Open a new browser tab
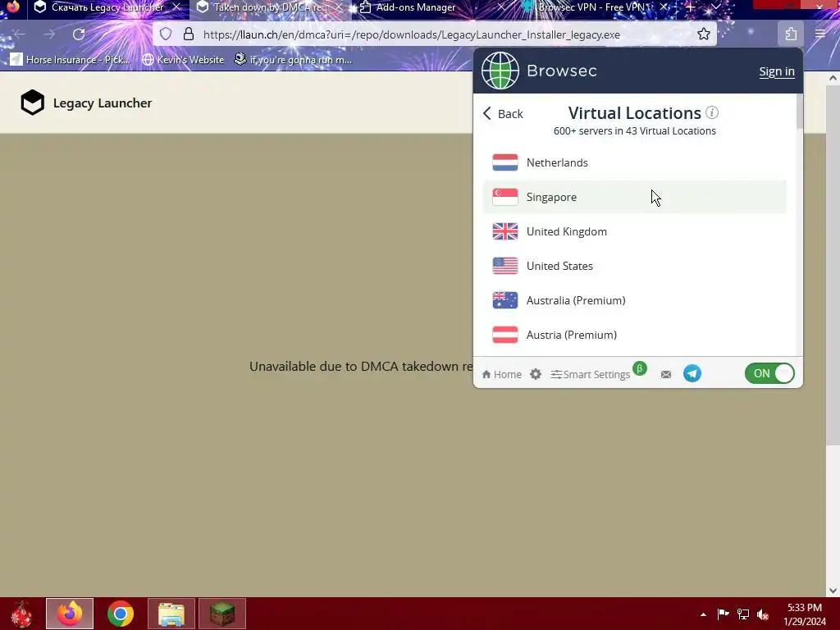Image resolution: width=840 pixels, height=630 pixels. (690, 7)
